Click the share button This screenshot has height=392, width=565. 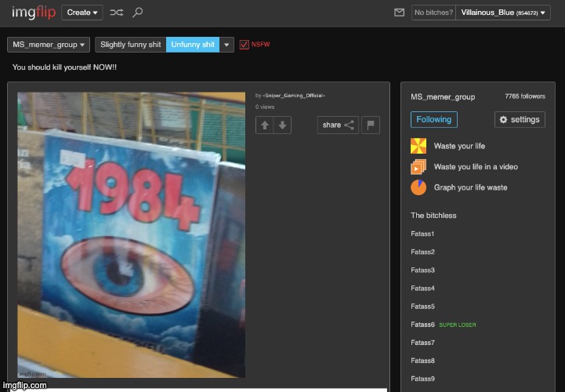[338, 125]
